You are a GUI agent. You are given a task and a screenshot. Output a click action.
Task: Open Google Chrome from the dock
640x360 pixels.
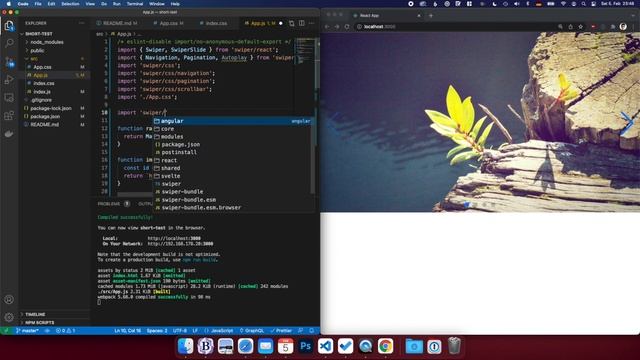tap(385, 346)
